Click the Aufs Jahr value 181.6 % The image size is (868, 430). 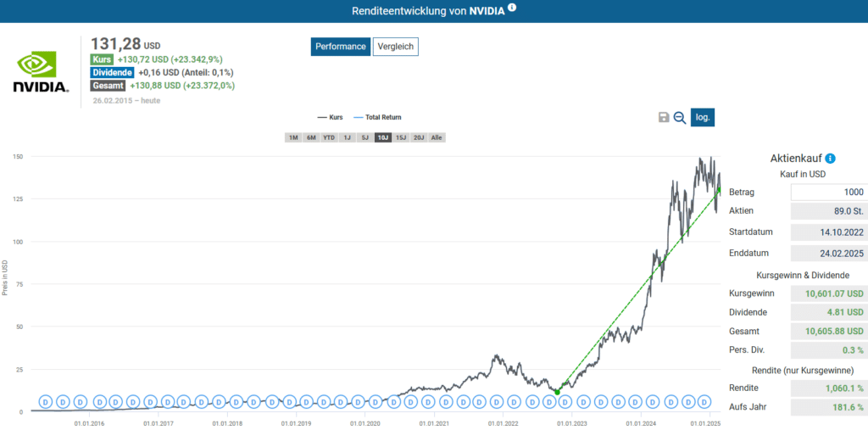(829, 407)
